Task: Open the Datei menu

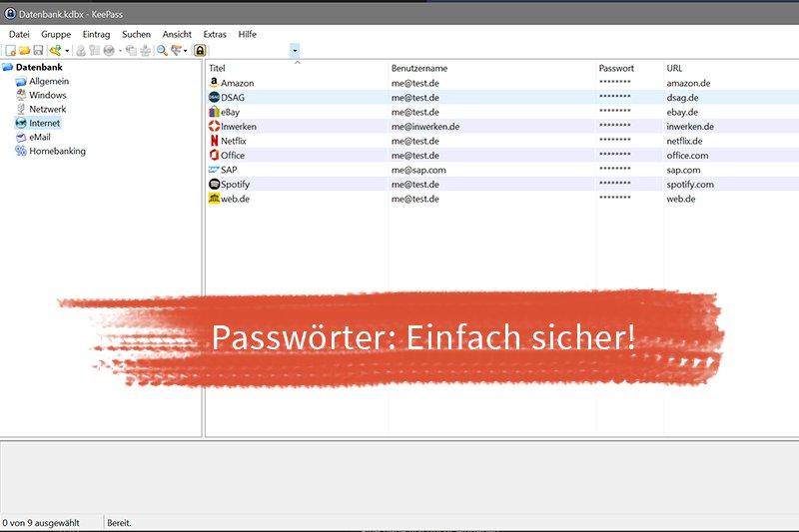Action: (19, 34)
